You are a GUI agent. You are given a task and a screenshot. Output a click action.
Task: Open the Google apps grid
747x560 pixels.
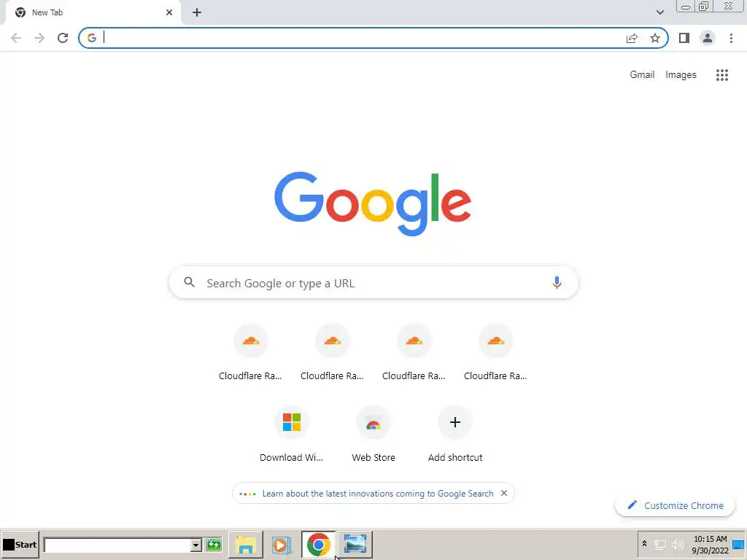point(722,75)
